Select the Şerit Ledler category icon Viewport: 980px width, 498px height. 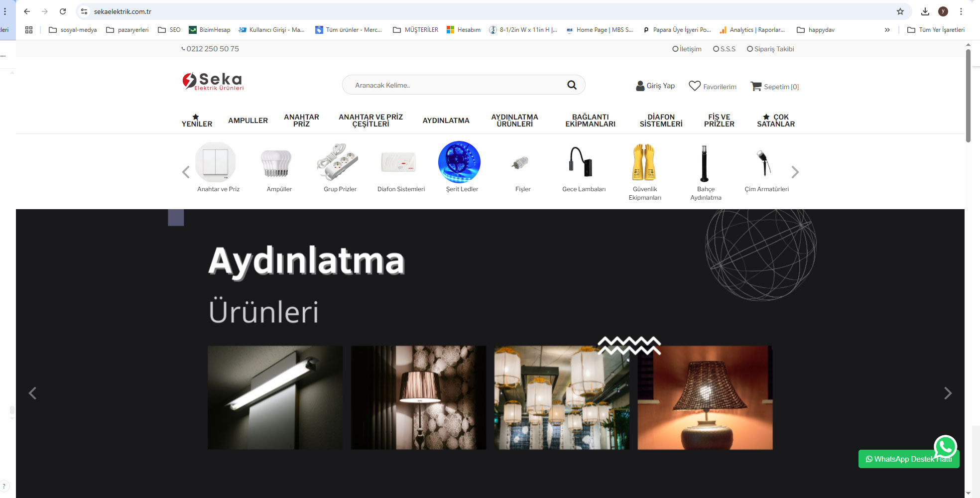click(459, 162)
